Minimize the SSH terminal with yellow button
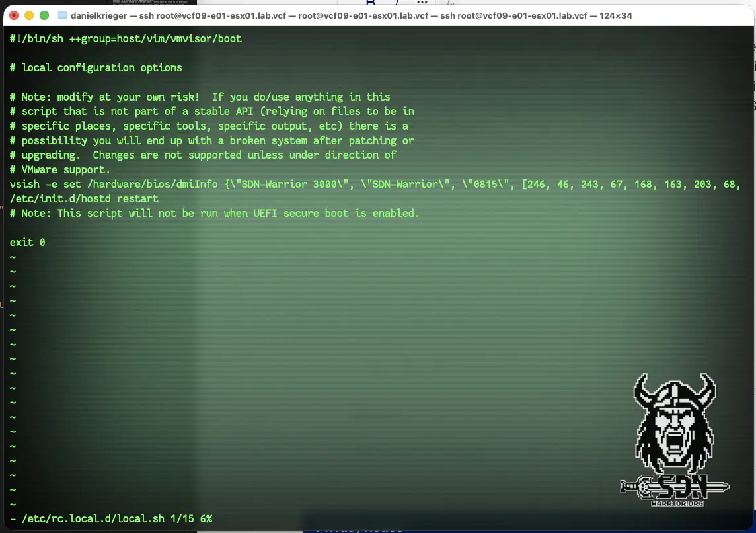This screenshot has width=756, height=533. tap(29, 15)
